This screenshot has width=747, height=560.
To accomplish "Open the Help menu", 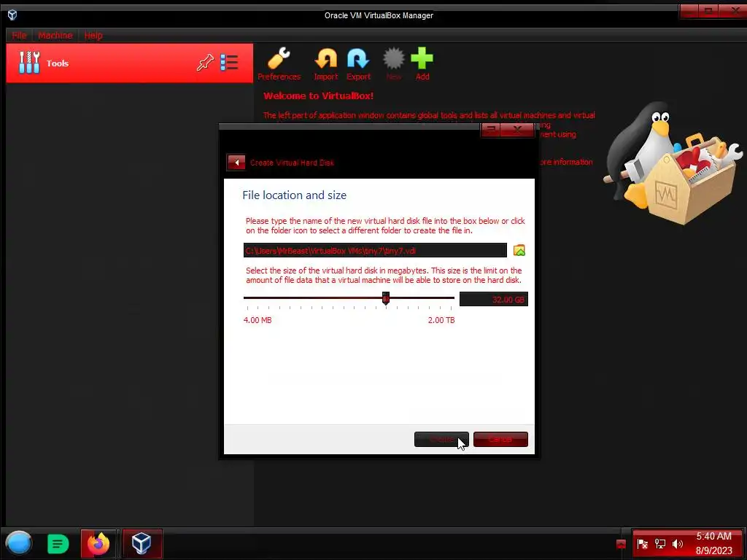I will [x=93, y=35].
